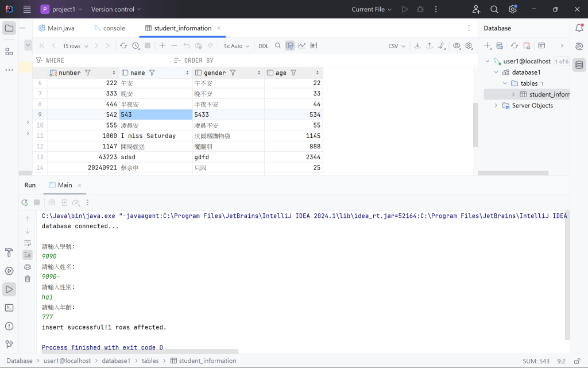The height and width of the screenshot is (368, 588).
Task: Toggle filter on the gender column
Action: point(233,73)
